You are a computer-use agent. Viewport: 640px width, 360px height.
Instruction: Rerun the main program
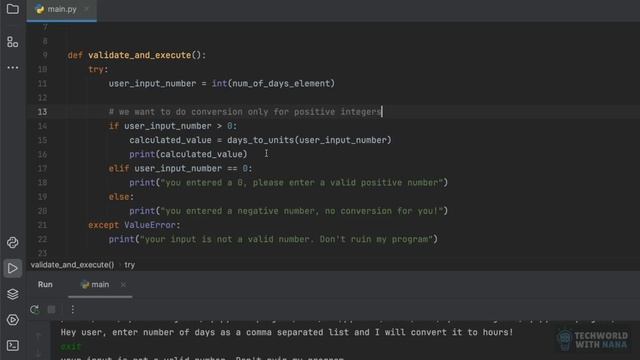point(35,309)
